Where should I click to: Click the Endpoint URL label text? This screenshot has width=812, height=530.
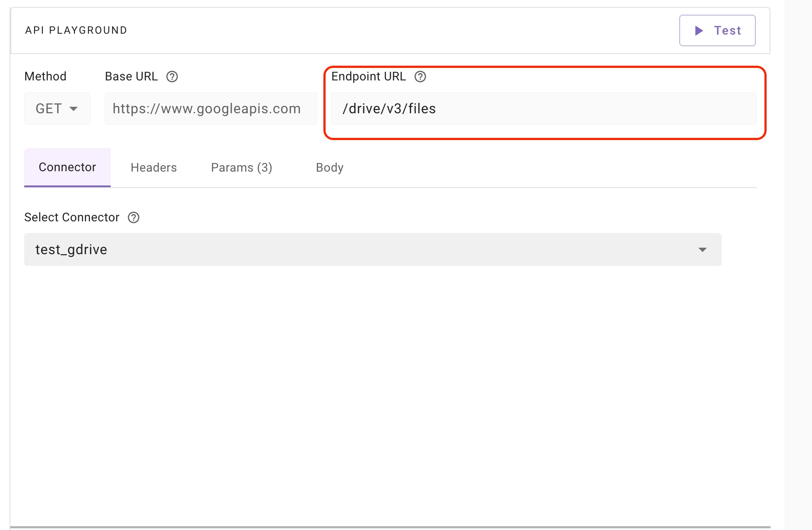[368, 77]
